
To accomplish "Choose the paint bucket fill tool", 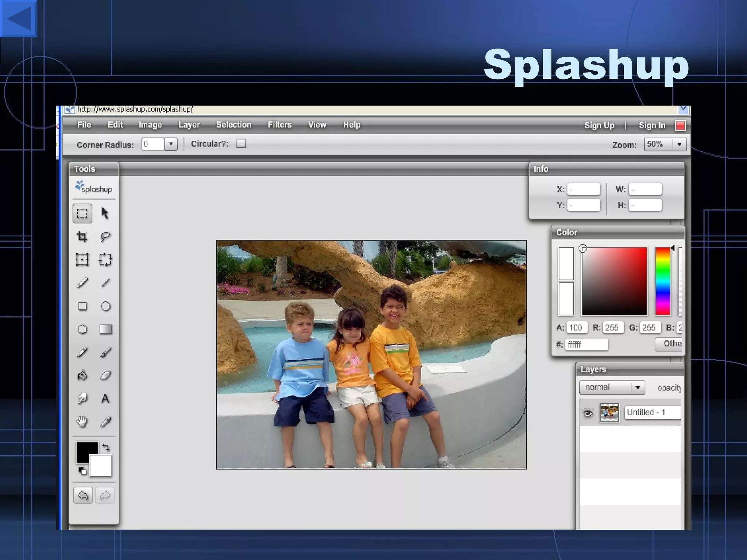I will pyautogui.click(x=82, y=376).
